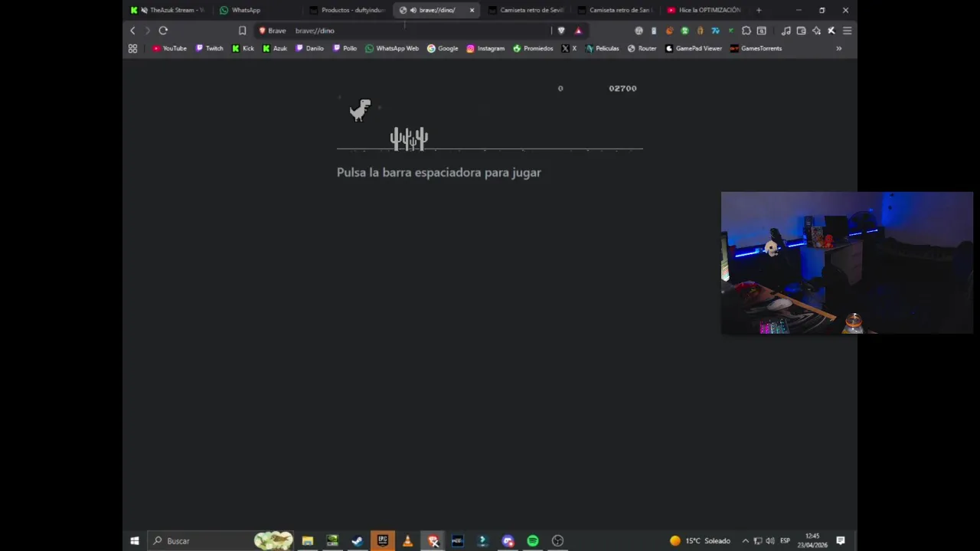
Task: Show hidden system tray icons chevron
Action: pyautogui.click(x=745, y=541)
